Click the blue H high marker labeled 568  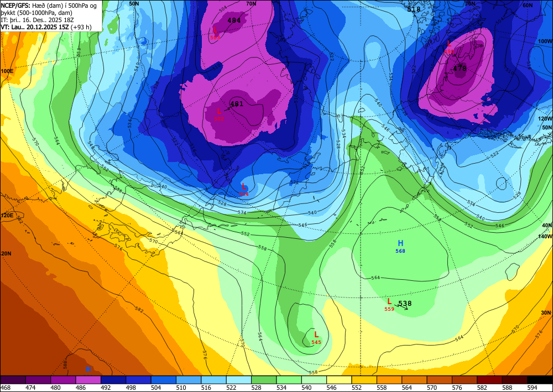[400, 243]
